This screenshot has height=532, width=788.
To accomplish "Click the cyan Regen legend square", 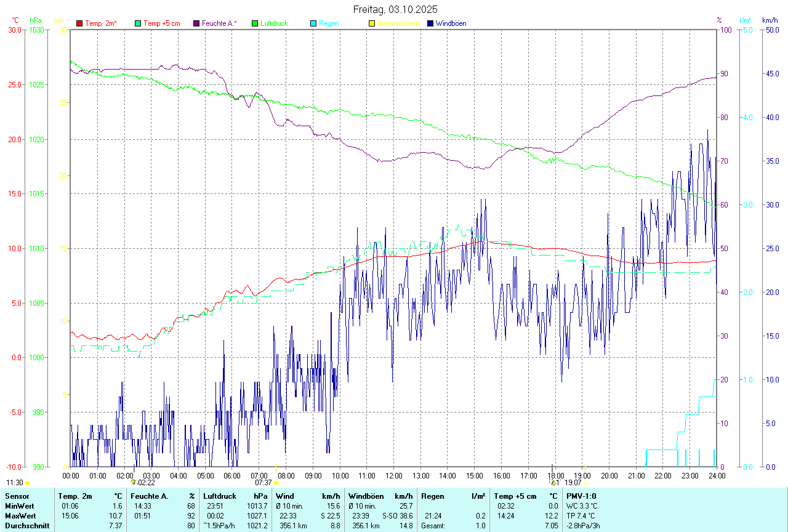I will 313,23.
